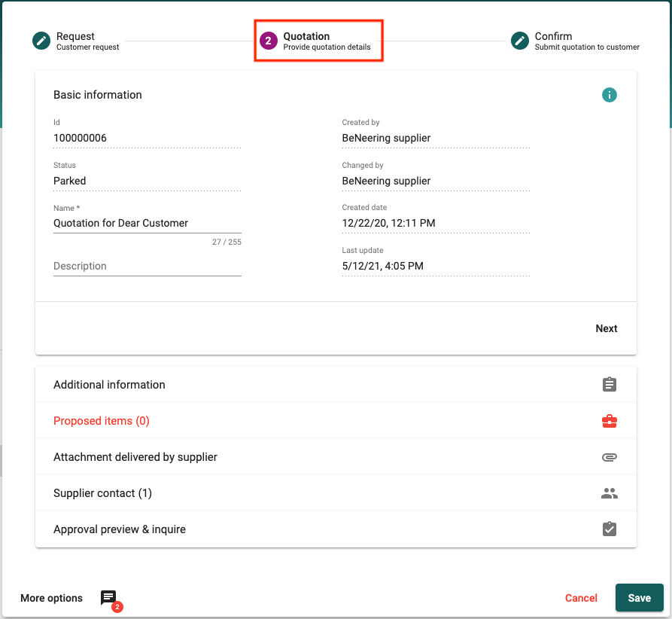This screenshot has height=619, width=672.
Task: Click into the Description input field
Action: coord(147,266)
